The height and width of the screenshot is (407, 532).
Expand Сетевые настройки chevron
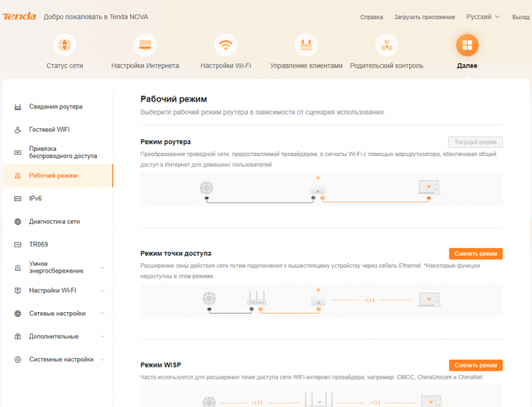pos(102,314)
